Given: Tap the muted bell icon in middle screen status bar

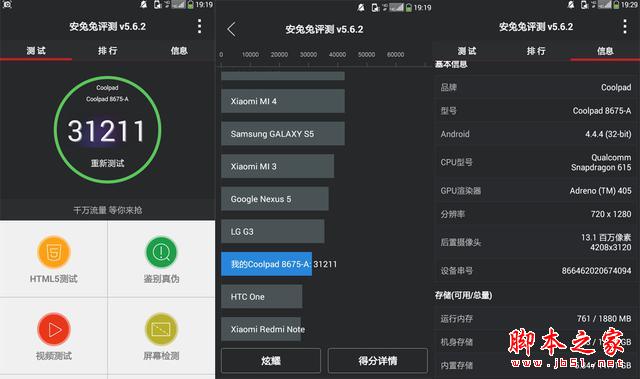Looking at the screenshot, I should point(361,7).
